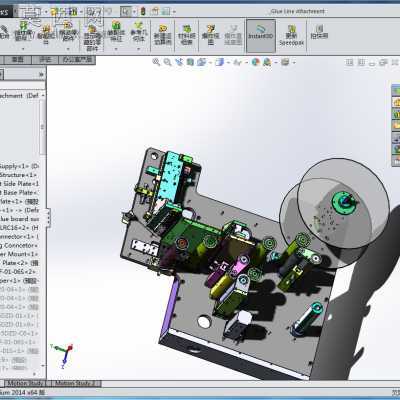Click the Display Style cube icon
Viewport: 400px width, 400px height.
pos(219,62)
